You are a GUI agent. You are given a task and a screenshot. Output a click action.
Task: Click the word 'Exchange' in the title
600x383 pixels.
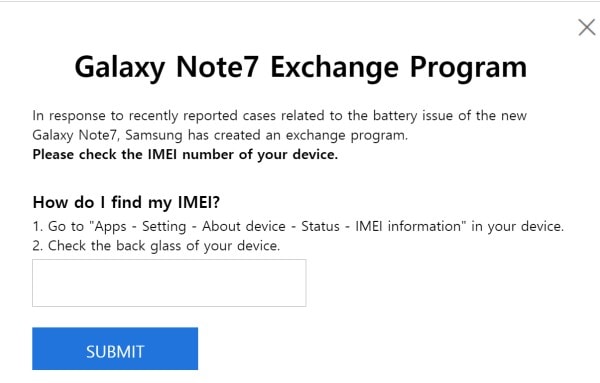(x=334, y=67)
